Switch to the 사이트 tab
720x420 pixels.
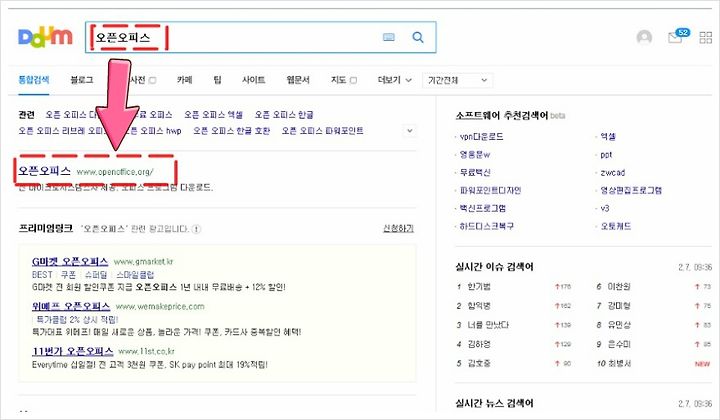click(253, 80)
